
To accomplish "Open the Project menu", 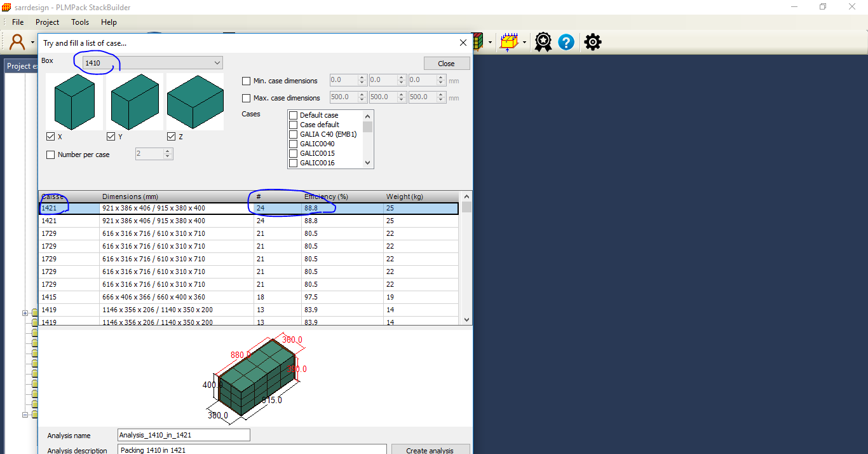I will (x=47, y=22).
